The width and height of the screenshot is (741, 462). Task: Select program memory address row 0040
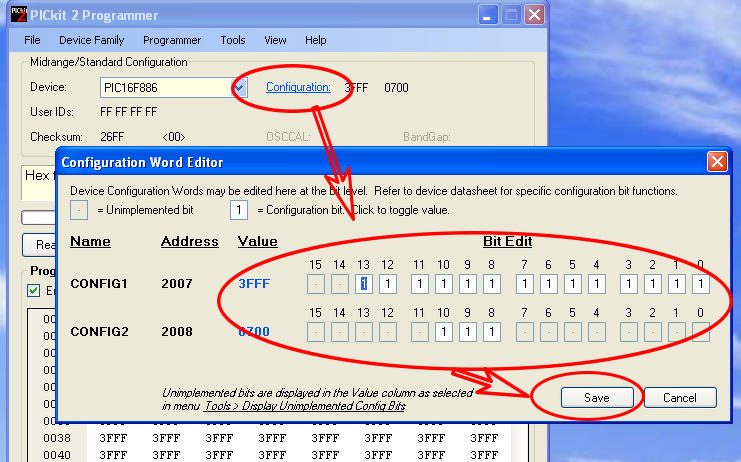(57, 455)
